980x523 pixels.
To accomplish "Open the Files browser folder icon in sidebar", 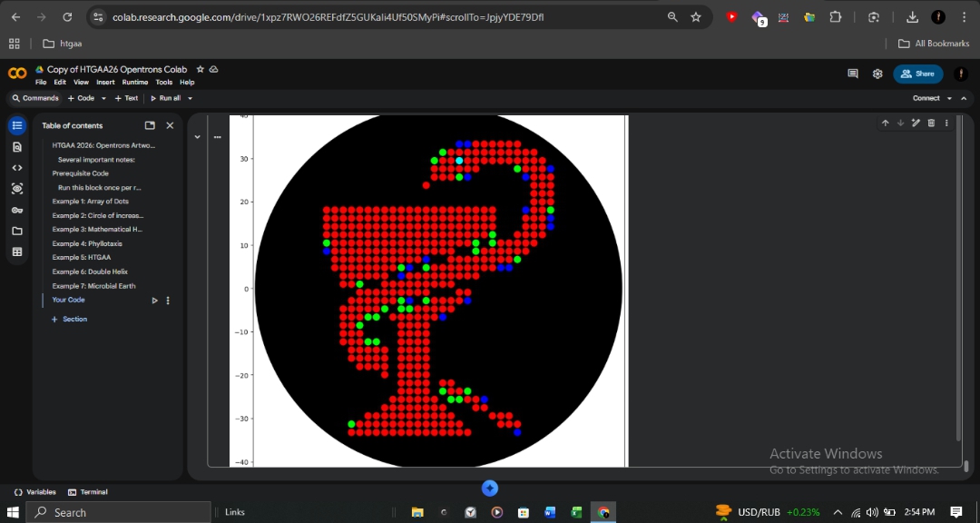I will point(16,231).
